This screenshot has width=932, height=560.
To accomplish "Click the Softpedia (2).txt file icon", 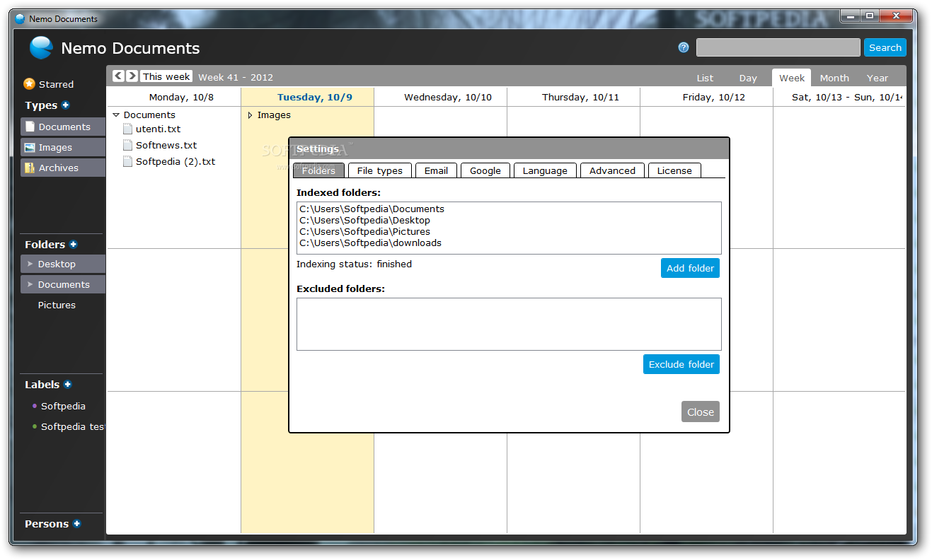I will tap(128, 161).
